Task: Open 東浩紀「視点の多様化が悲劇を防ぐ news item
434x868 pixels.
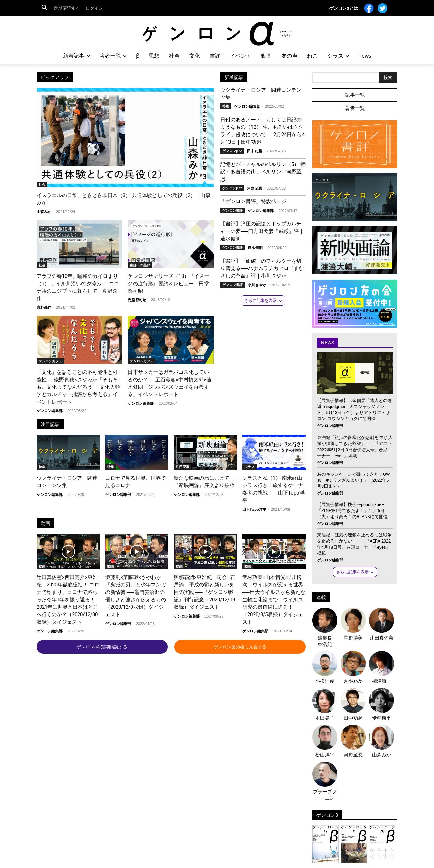Action: [355, 447]
